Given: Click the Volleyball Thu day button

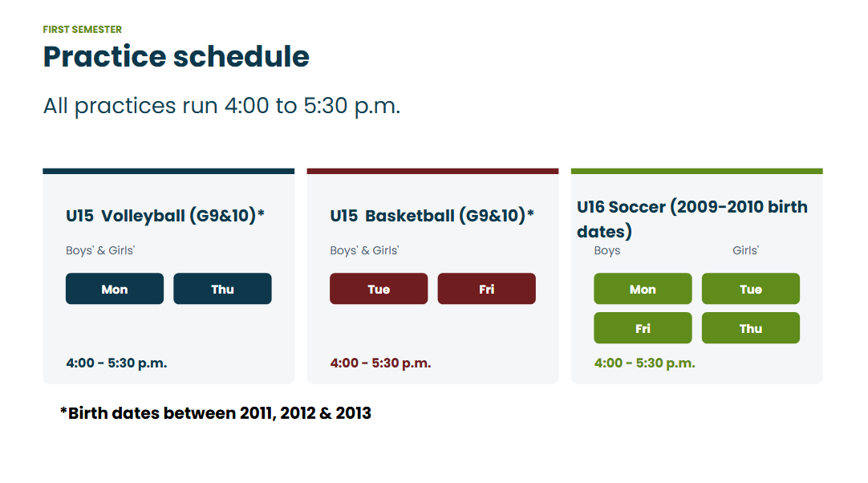Looking at the screenshot, I should click(x=222, y=289).
